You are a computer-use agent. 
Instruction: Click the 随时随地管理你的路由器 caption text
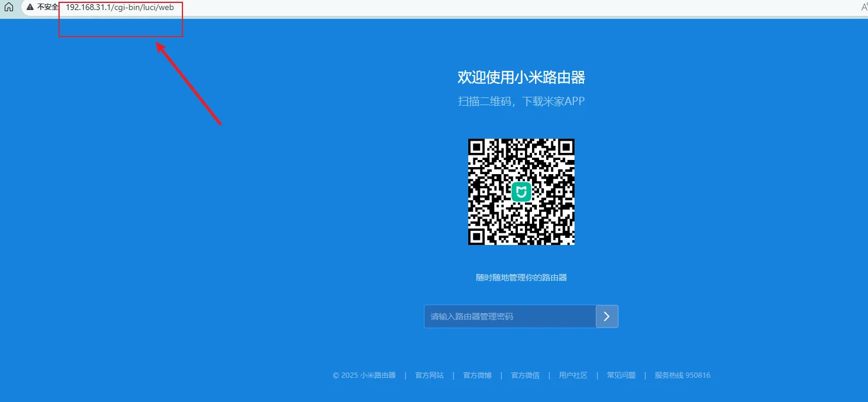tap(521, 277)
